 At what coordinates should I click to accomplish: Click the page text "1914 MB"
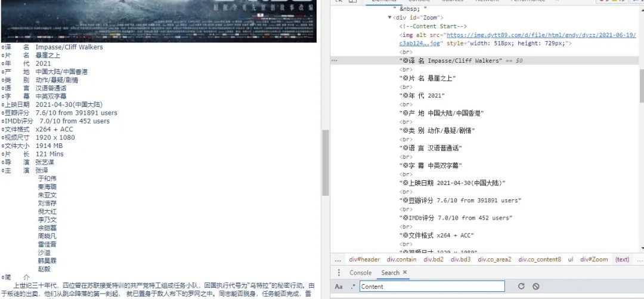[x=49, y=146]
